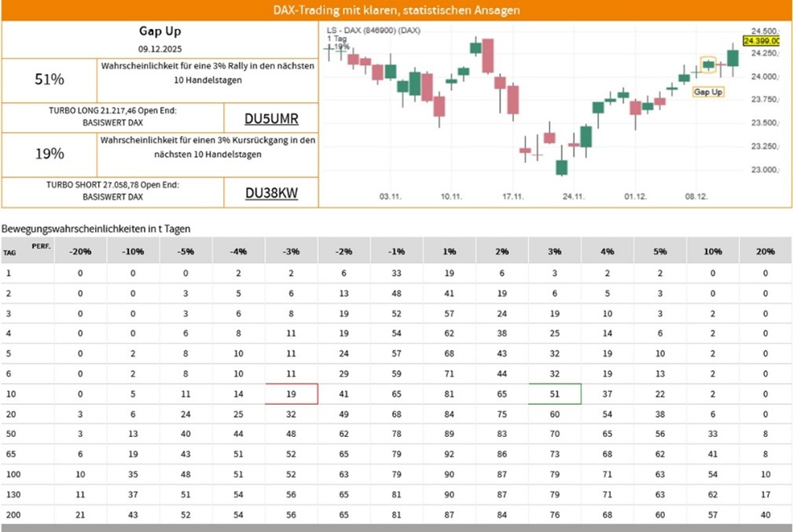Click the green-outlined 51 cell in the table

click(555, 393)
